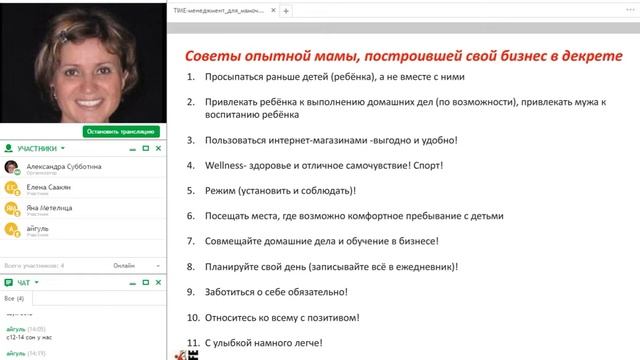Add a new document tab with plus

286,11
